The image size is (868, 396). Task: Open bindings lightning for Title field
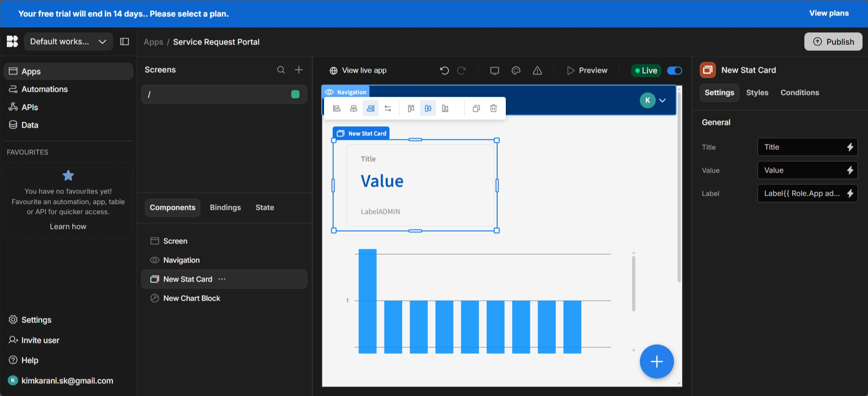(850, 147)
